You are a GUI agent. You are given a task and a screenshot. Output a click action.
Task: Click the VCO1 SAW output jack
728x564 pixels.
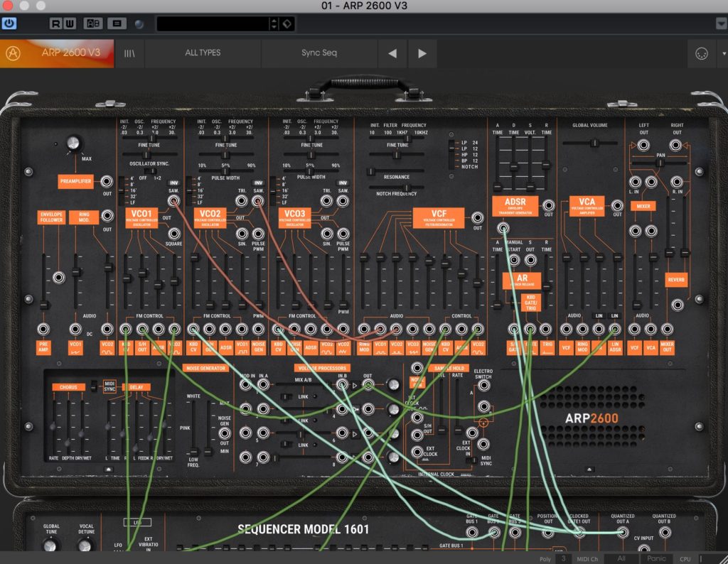pos(173,201)
